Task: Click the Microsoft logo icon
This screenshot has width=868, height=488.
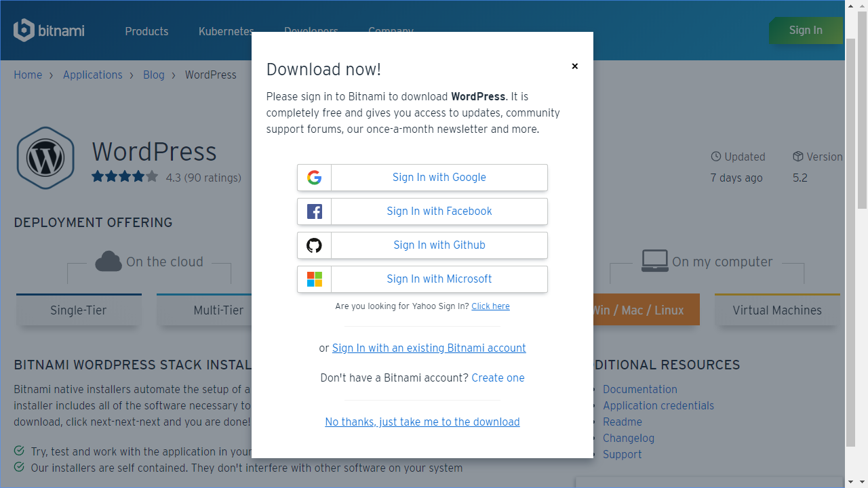Action: point(314,279)
